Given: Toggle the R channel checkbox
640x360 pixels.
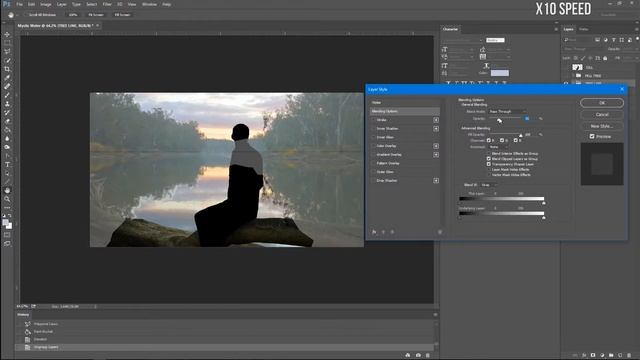Looking at the screenshot, I should point(489,140).
